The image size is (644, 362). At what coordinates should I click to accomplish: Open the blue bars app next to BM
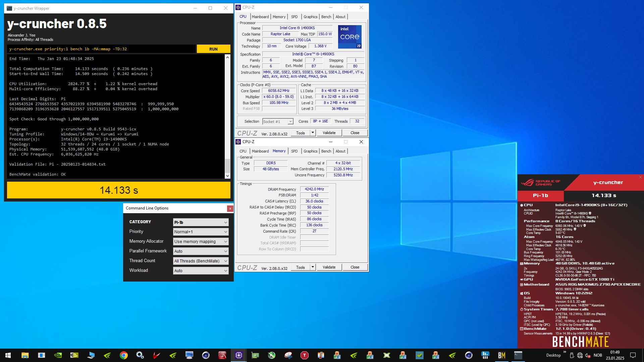coord(485,355)
